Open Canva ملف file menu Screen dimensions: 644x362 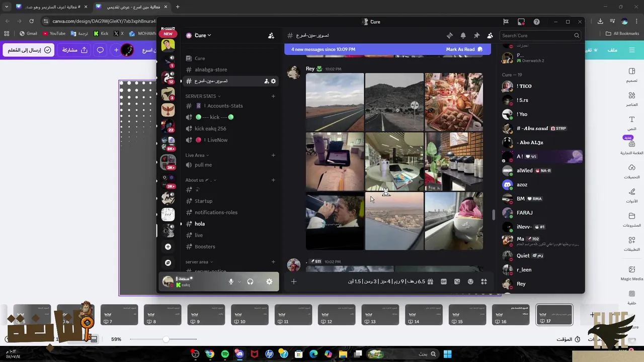[x=612, y=50]
